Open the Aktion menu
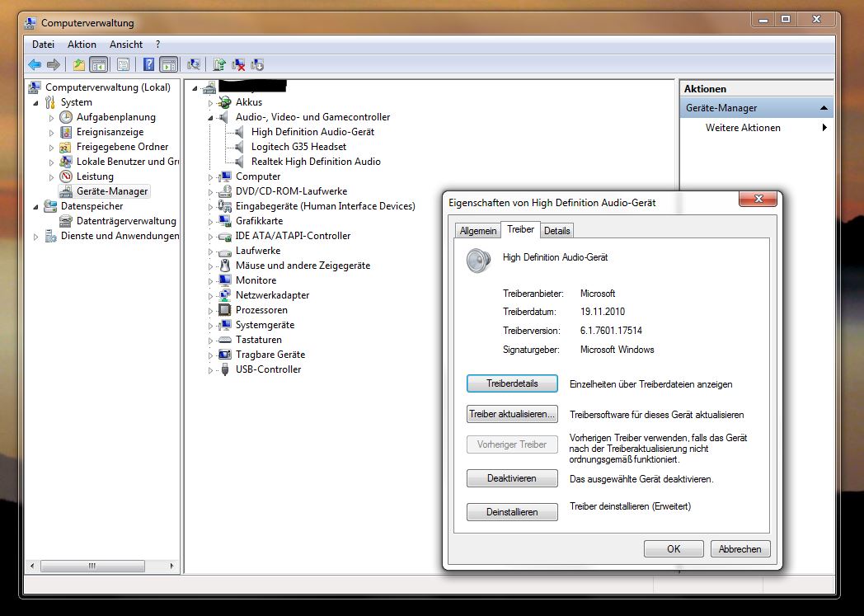The height and width of the screenshot is (616, 864). 82,45
